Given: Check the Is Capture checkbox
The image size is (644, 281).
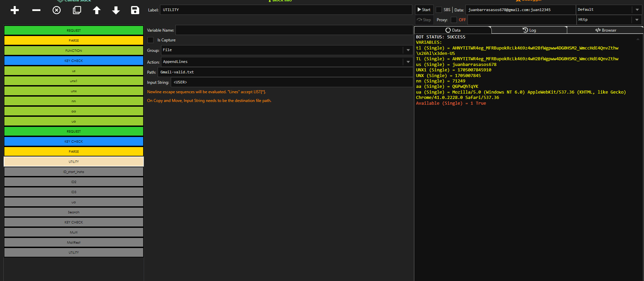Looking at the screenshot, I should pyautogui.click(x=151, y=40).
